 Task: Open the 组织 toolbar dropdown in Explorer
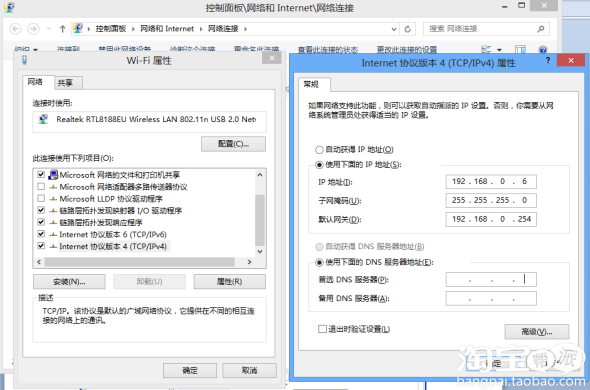[26, 49]
